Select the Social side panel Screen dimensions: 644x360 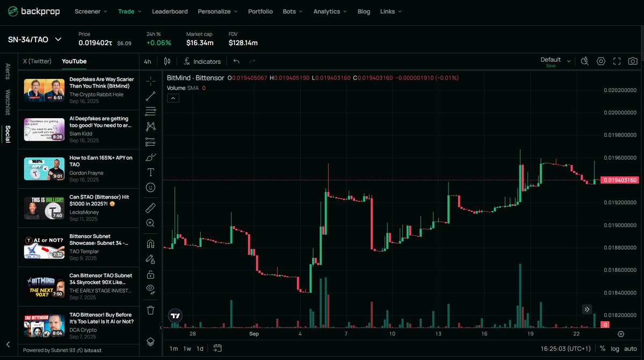click(8, 134)
